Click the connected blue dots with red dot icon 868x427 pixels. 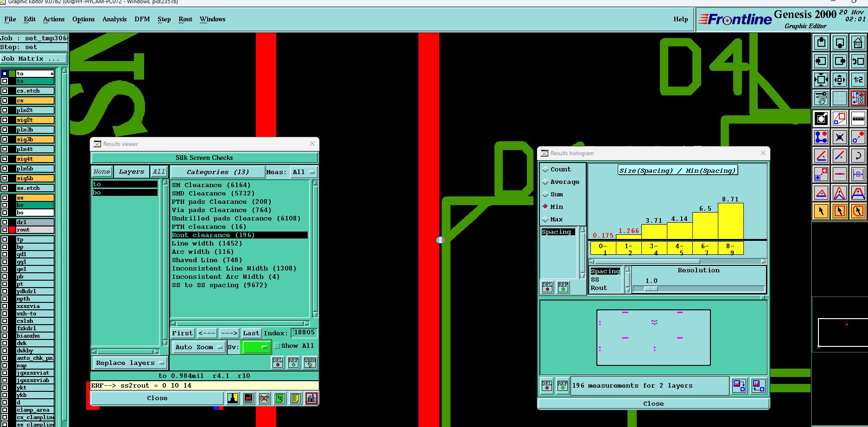[x=821, y=137]
